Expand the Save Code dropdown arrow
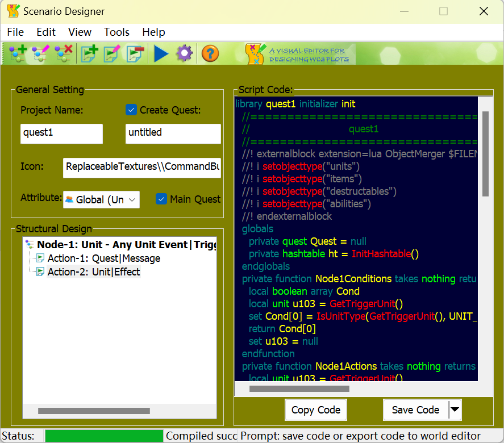The height and width of the screenshot is (443, 504). click(x=455, y=409)
